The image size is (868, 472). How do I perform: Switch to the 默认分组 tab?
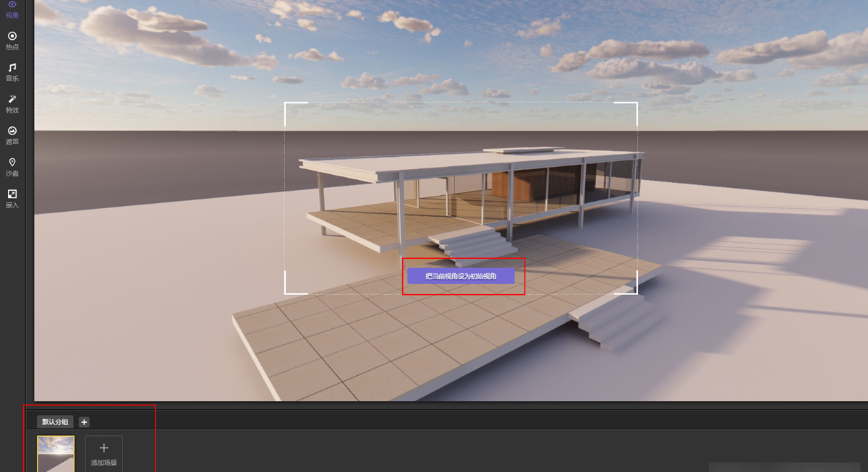tap(55, 422)
